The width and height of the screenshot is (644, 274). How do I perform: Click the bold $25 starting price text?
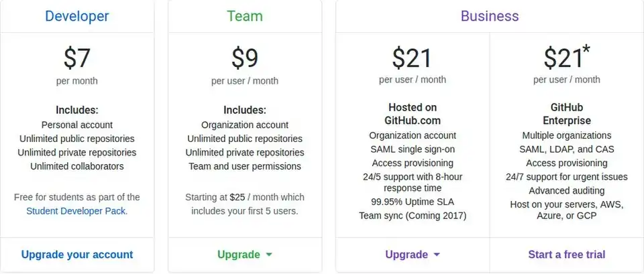coord(237,198)
